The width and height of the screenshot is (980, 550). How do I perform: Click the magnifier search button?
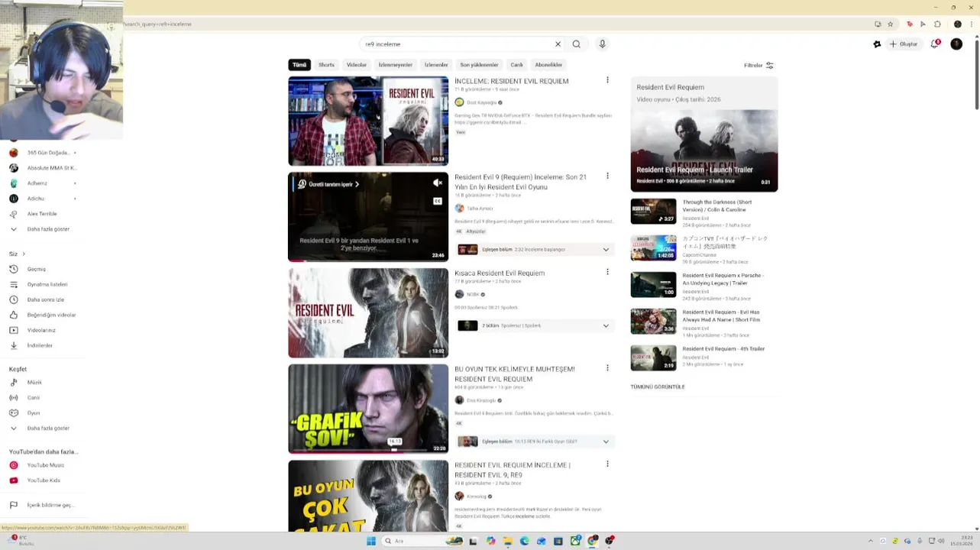click(577, 44)
